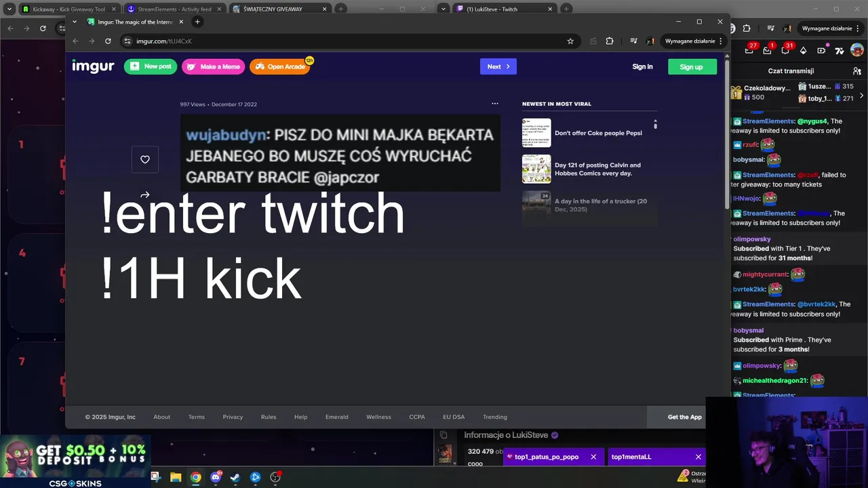Click the Imgur About footer link

161,417
